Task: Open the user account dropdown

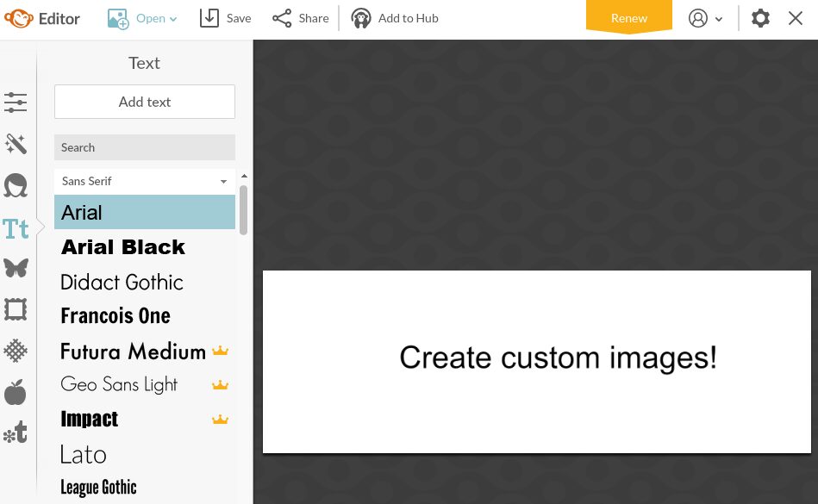Action: 705,18
